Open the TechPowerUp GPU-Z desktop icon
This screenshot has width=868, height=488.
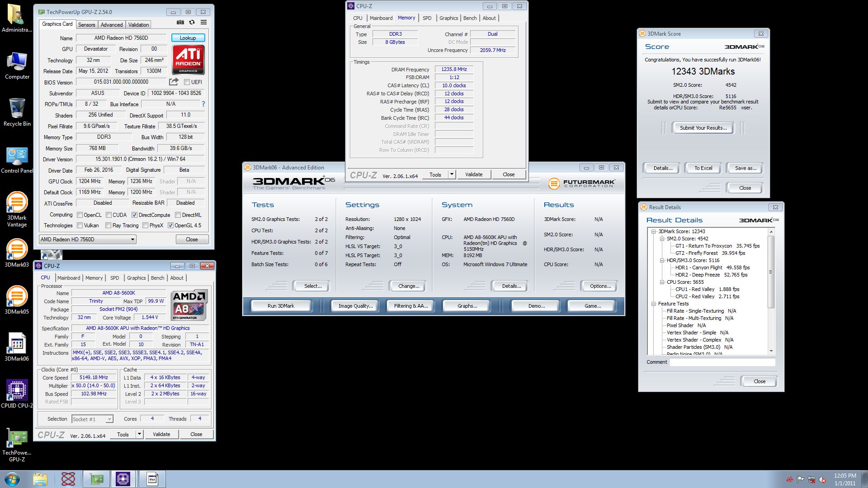[x=17, y=444]
